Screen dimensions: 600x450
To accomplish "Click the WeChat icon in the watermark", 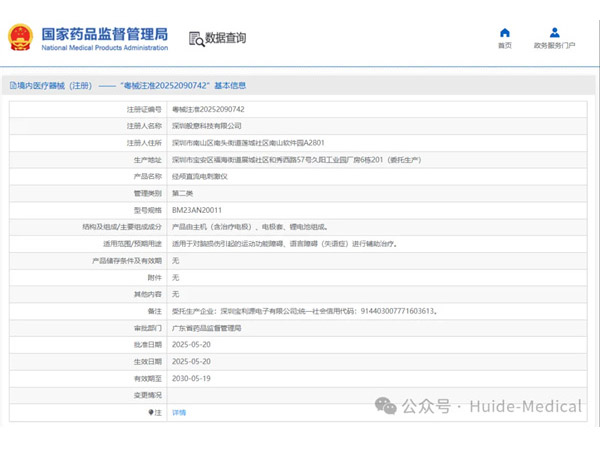I will click(385, 406).
